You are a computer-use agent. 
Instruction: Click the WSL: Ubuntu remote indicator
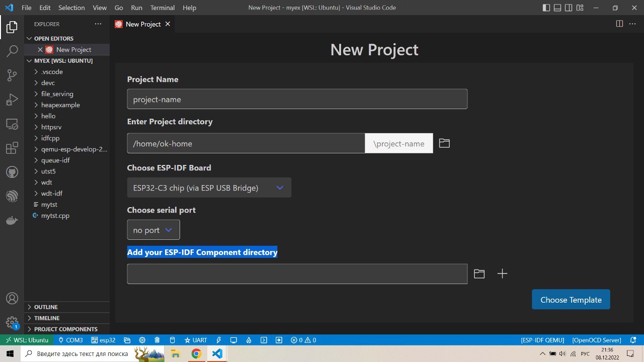[27, 340]
